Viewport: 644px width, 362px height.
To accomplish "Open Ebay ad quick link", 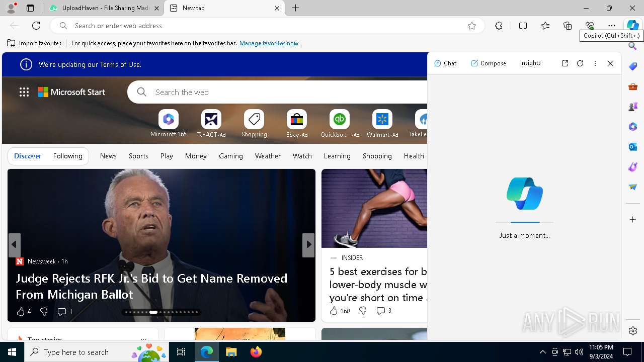I will pos(297,124).
